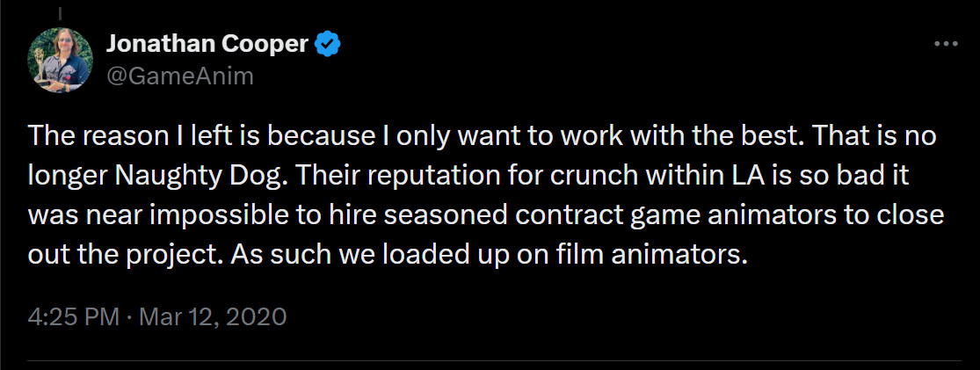
Task: Click the 4:25 PM timestamp
Action: 73,316
